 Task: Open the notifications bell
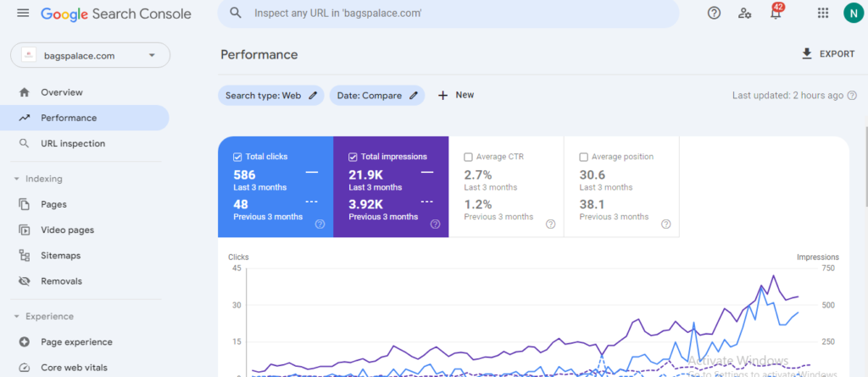coord(775,14)
